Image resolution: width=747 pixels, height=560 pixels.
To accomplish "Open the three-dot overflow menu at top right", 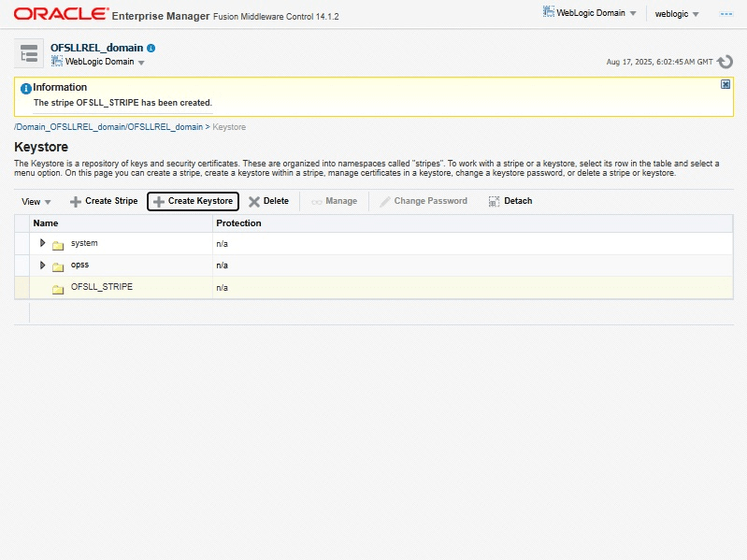I will point(726,14).
